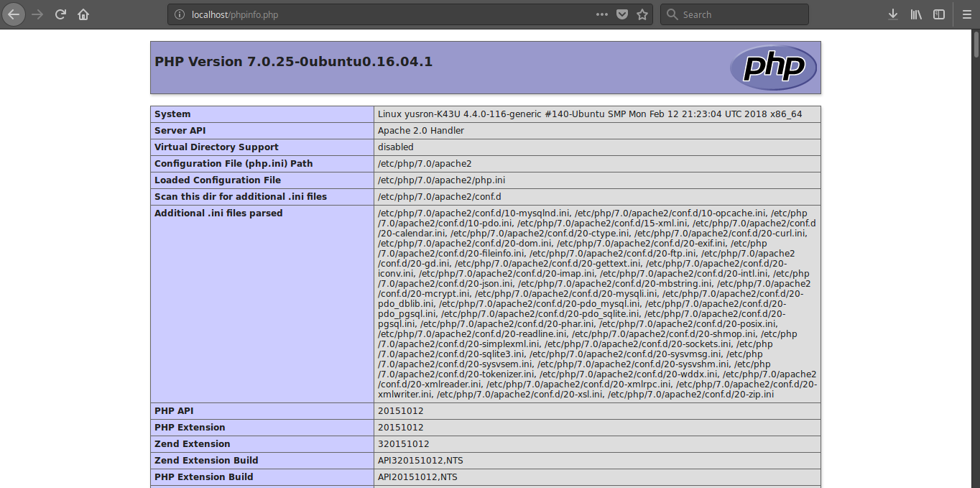Click the '/etc/php/7.0/apache2/conf.d' value

click(x=440, y=197)
